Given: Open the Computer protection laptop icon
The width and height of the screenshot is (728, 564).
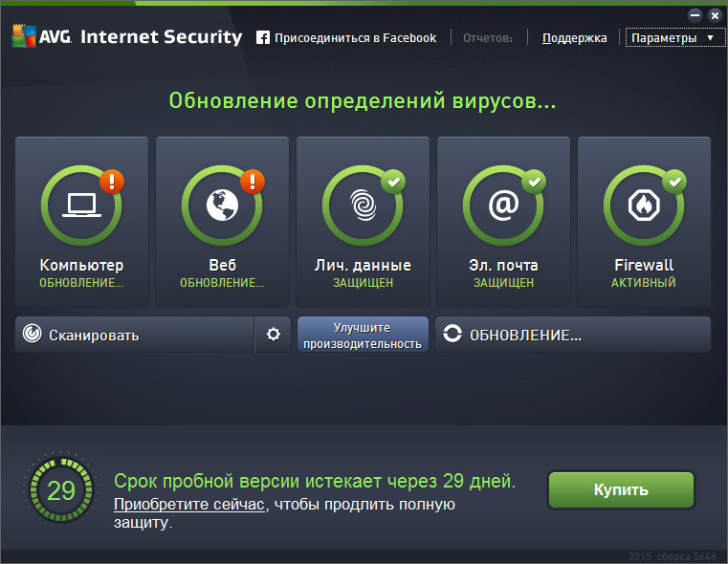Looking at the screenshot, I should tap(82, 205).
